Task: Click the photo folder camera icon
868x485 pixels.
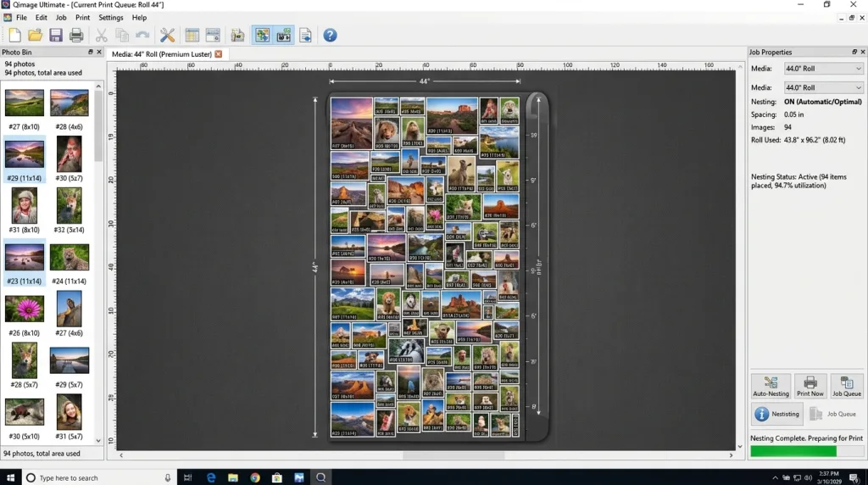Action: pos(237,36)
